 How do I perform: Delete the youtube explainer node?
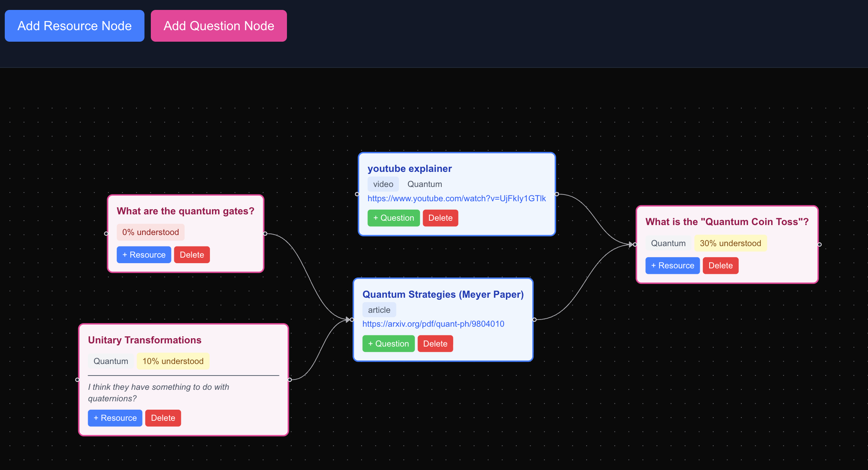pos(440,218)
